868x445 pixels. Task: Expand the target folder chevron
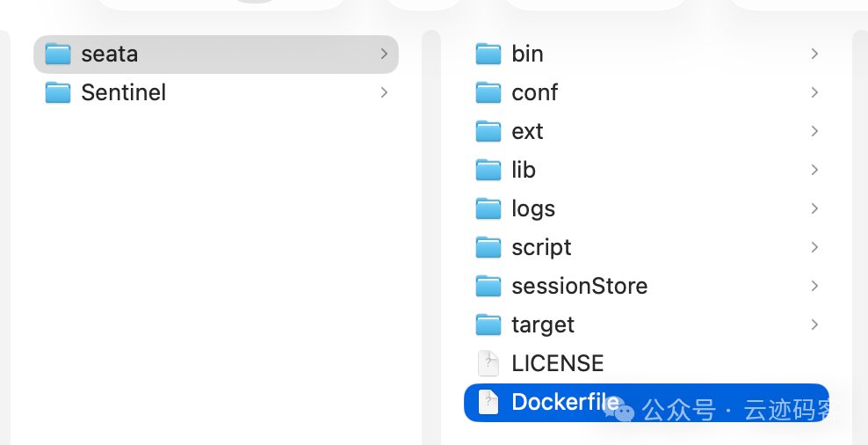(814, 325)
